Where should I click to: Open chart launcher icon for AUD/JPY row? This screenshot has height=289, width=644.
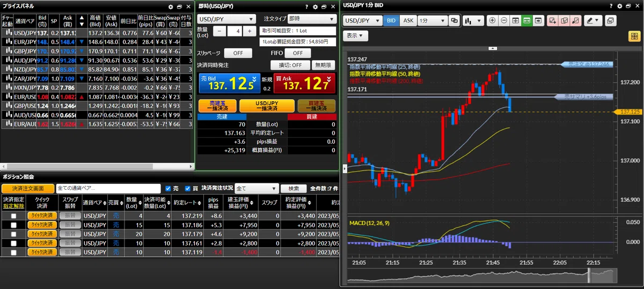pyautogui.click(x=8, y=60)
